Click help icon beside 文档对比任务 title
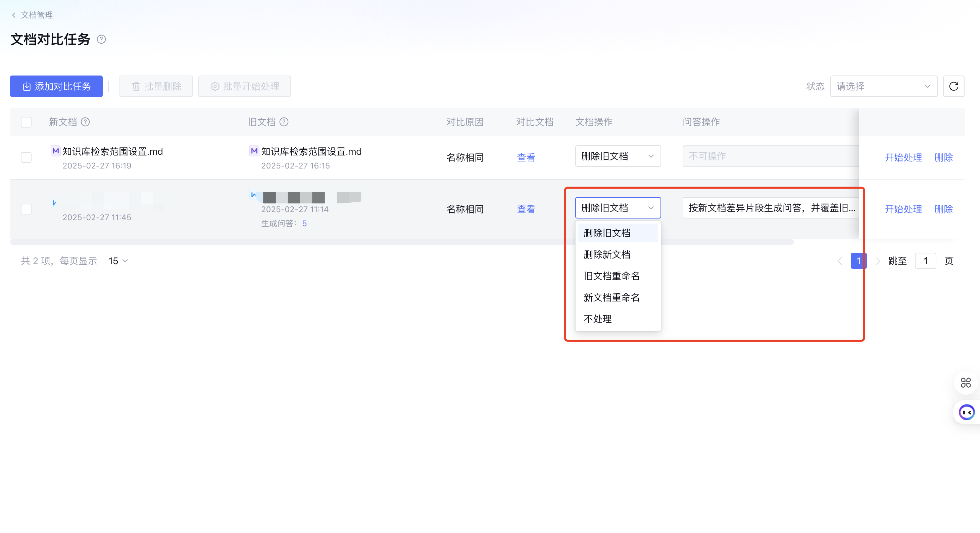Screen dimensions: 980x533 click(101, 40)
